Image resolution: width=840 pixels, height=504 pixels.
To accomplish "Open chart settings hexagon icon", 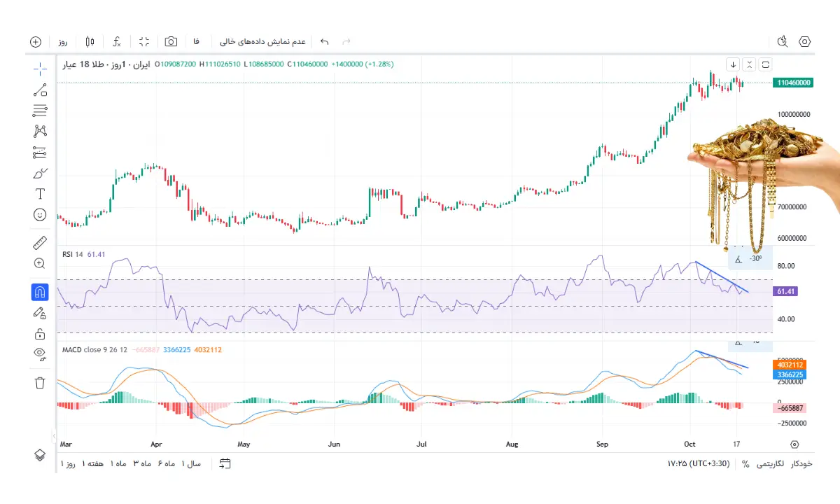I will pyautogui.click(x=805, y=41).
